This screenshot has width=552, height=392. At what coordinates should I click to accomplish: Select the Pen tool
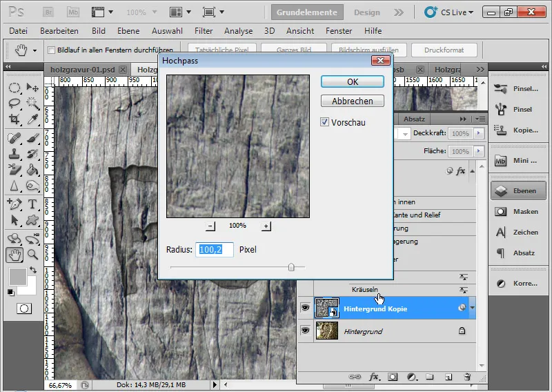pyautogui.click(x=14, y=204)
